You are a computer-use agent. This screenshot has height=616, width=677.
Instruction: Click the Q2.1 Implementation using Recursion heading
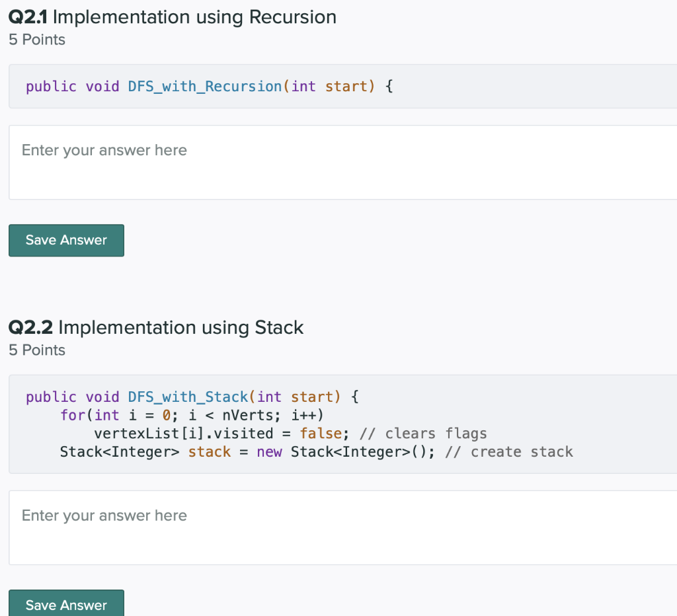(x=173, y=17)
